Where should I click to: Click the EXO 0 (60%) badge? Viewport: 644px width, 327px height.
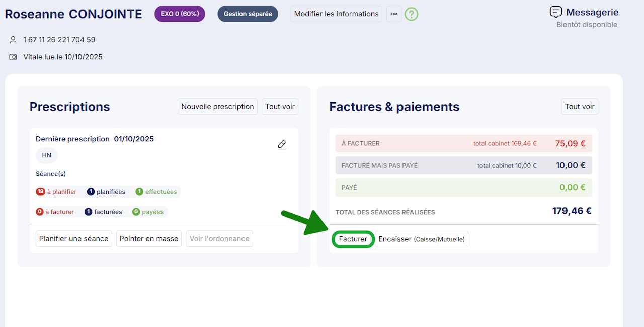pyautogui.click(x=180, y=14)
